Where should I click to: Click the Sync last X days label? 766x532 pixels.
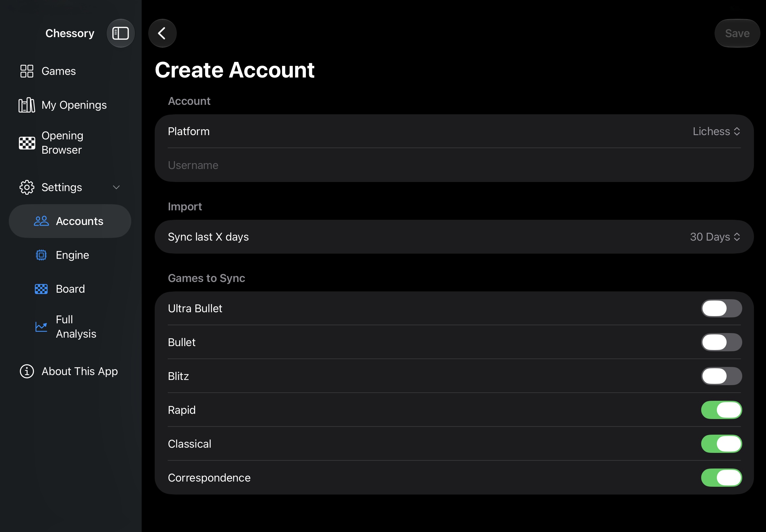point(208,237)
